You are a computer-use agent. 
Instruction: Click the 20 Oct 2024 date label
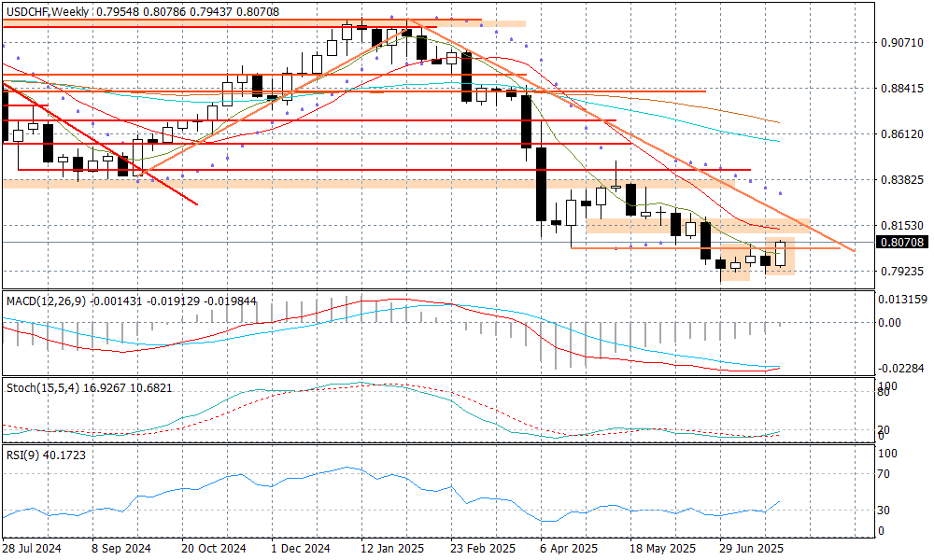(x=213, y=548)
